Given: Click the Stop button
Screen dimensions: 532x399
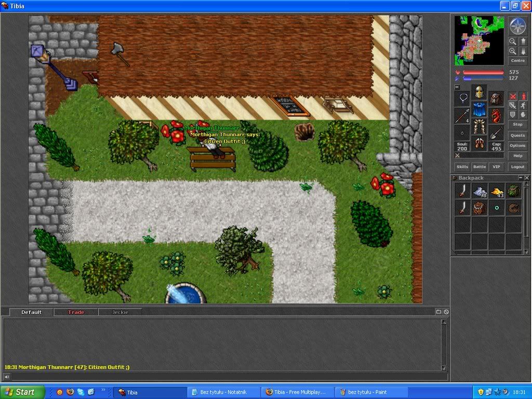Looking at the screenshot, I should point(518,125).
